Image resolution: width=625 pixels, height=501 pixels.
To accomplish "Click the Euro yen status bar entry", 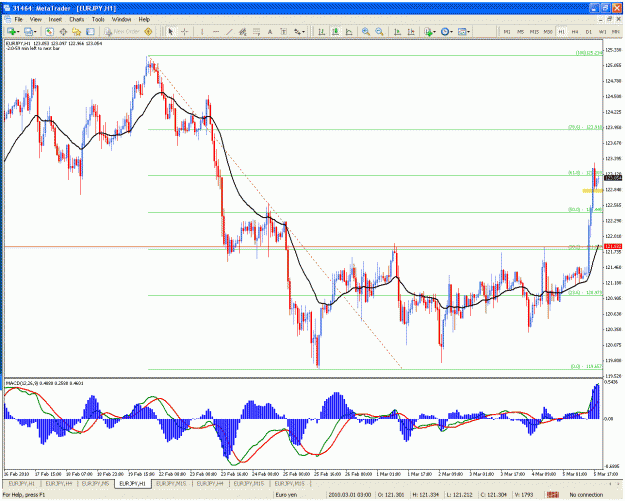I will pyautogui.click(x=286, y=495).
